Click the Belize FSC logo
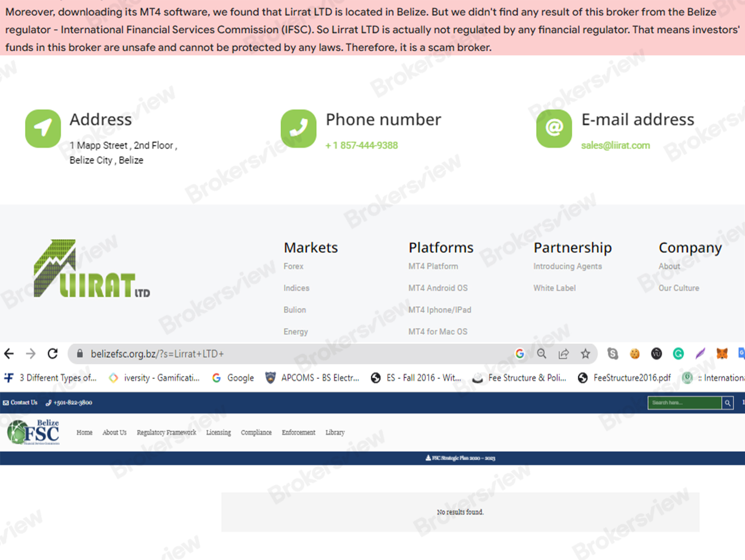745x560 pixels. [x=34, y=432]
